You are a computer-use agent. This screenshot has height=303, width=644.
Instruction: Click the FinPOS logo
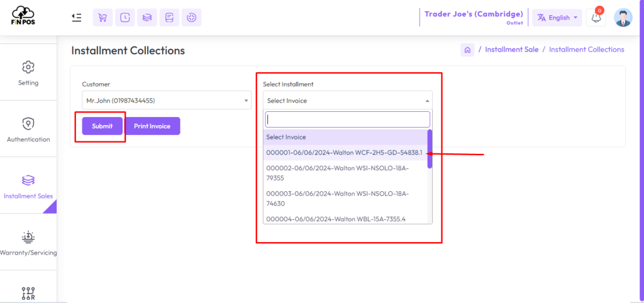(x=23, y=16)
